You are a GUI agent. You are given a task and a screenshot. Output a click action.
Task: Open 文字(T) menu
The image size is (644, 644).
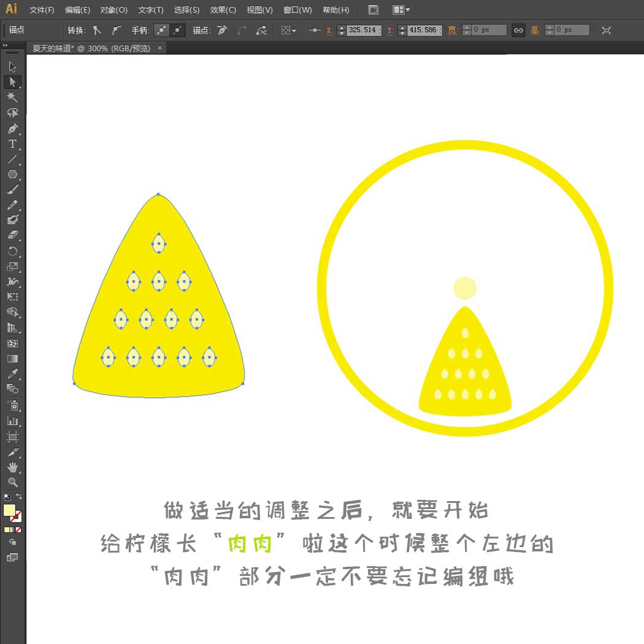coord(150,10)
